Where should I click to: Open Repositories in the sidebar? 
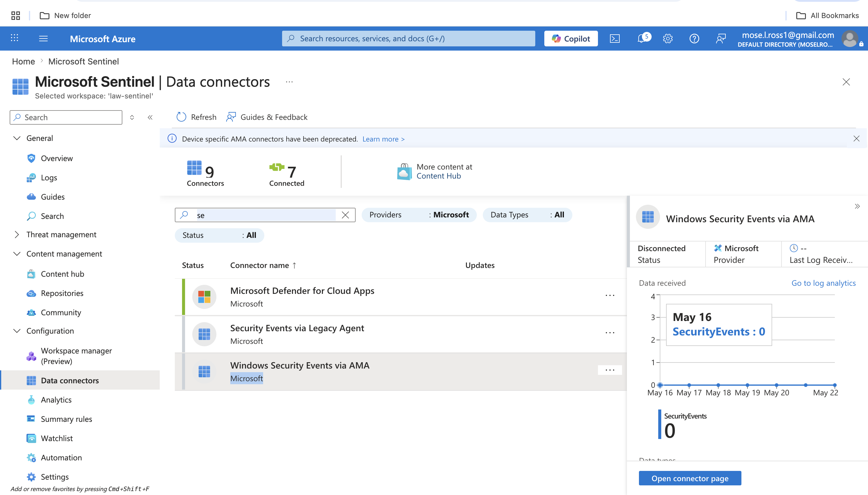tap(62, 293)
